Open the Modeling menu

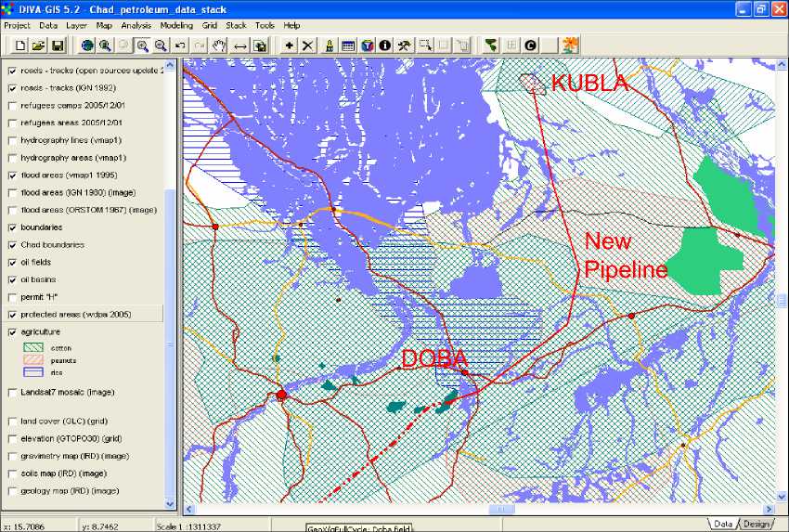tap(176, 25)
